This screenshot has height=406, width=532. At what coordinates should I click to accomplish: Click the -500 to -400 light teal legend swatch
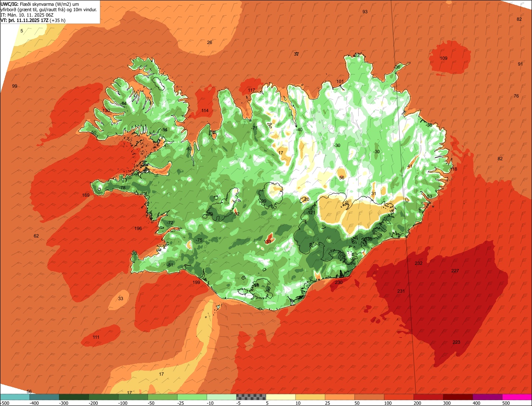tap(15, 397)
